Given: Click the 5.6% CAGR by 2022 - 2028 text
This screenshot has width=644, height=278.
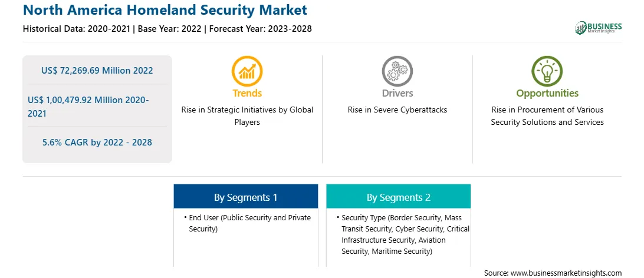Looking at the screenshot, I should [x=97, y=143].
